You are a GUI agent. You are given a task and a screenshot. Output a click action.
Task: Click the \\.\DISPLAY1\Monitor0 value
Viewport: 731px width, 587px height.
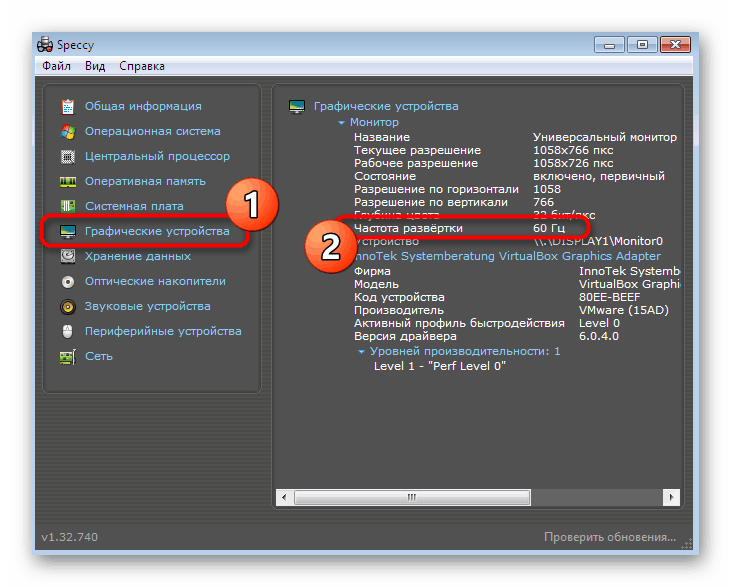599,242
